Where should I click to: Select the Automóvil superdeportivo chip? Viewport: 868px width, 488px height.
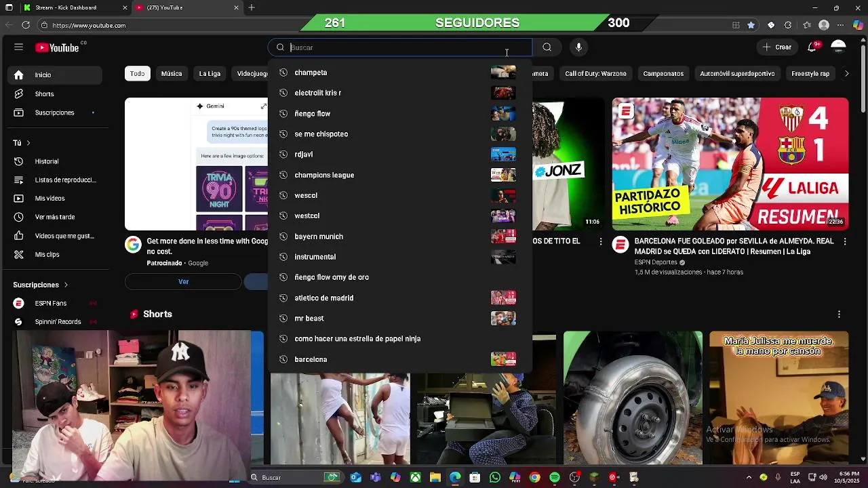click(x=737, y=73)
